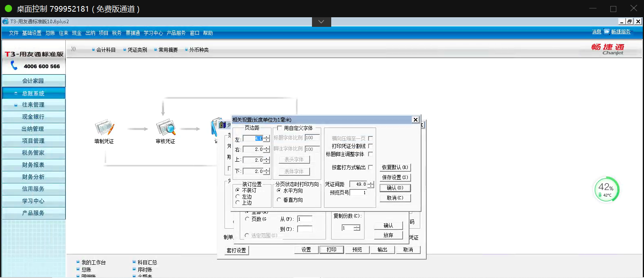Click the stepper arrows for 上 margin

pyautogui.click(x=267, y=160)
